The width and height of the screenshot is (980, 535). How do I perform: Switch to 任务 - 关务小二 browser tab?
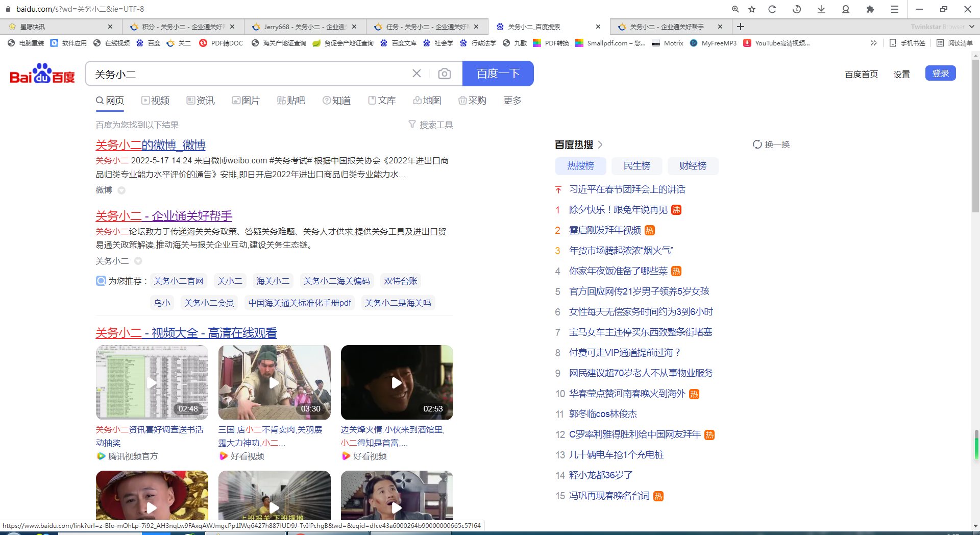[427, 27]
